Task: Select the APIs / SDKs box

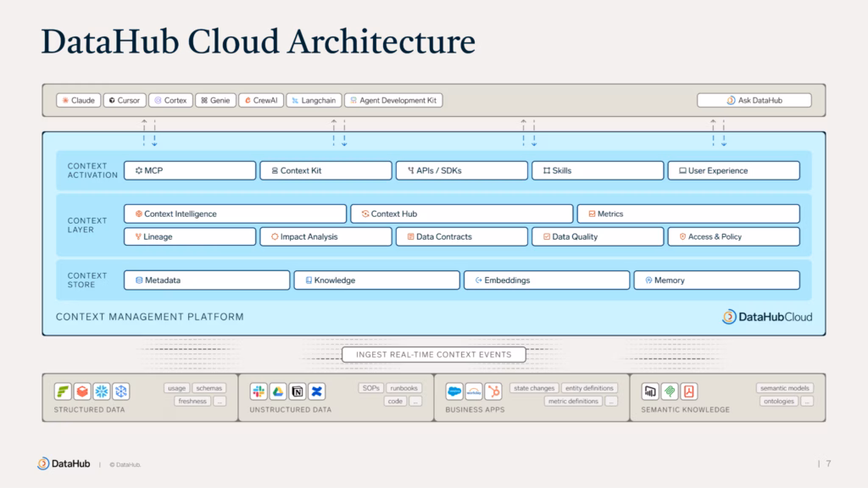Action: (x=462, y=170)
